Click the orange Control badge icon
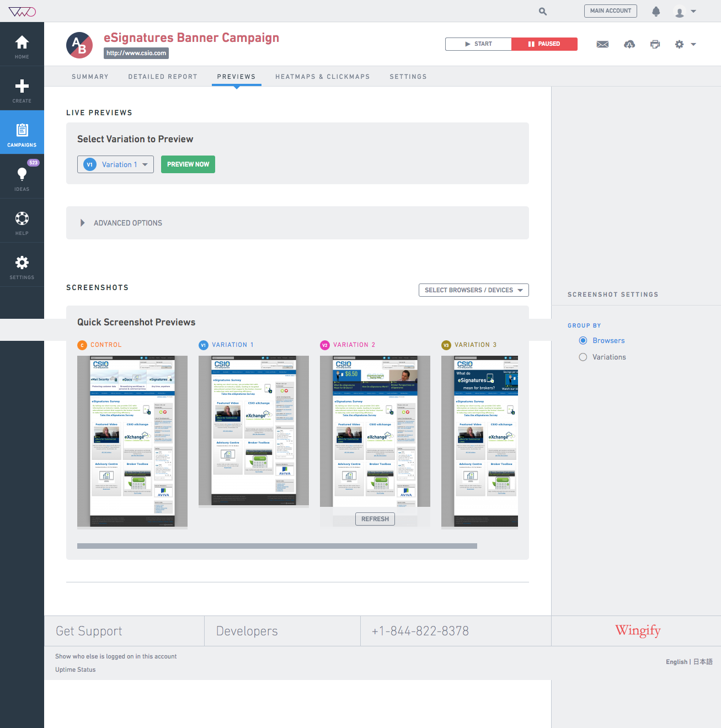 (82, 345)
